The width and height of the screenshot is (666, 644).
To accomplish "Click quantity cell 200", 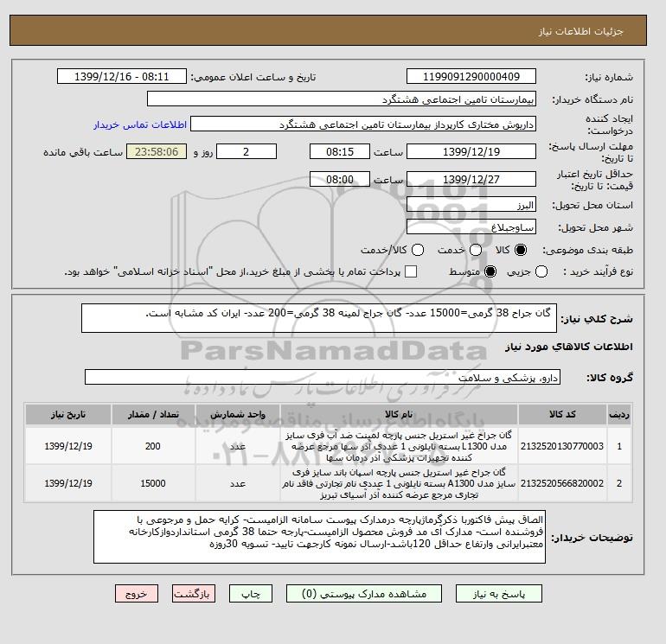I will tap(153, 446).
